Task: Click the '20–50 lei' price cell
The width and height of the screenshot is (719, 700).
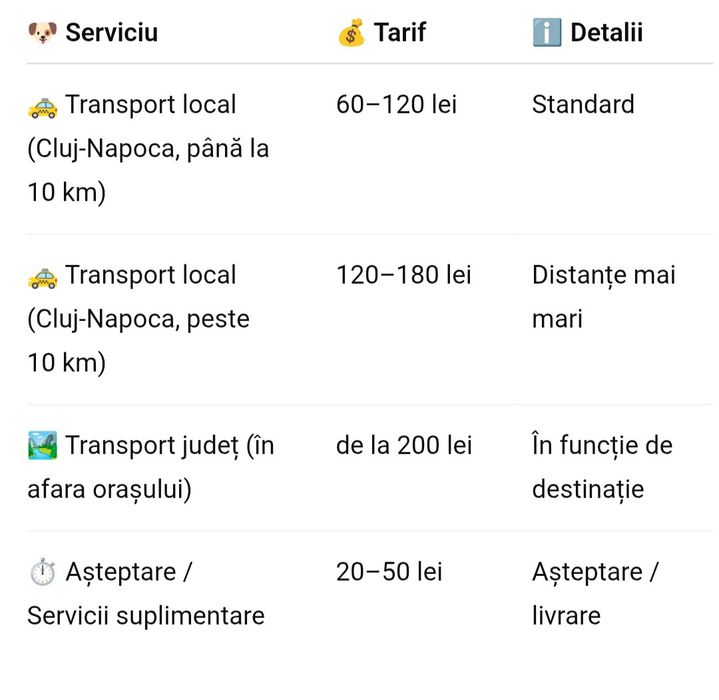Action: click(x=389, y=573)
